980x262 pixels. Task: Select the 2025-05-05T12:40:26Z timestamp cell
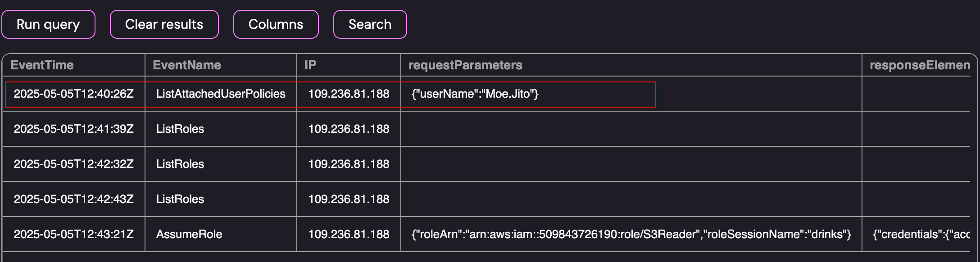coord(74,94)
